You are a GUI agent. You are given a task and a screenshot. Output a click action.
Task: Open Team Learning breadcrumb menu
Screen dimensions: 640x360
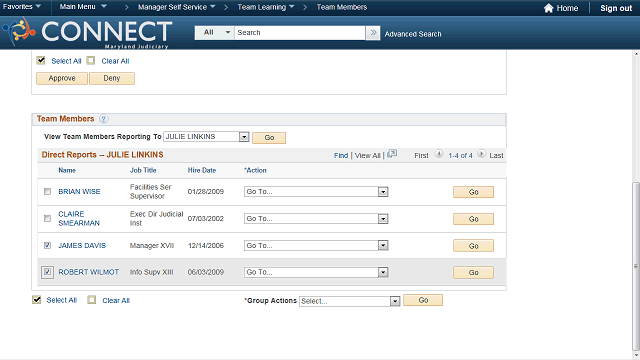tap(266, 7)
